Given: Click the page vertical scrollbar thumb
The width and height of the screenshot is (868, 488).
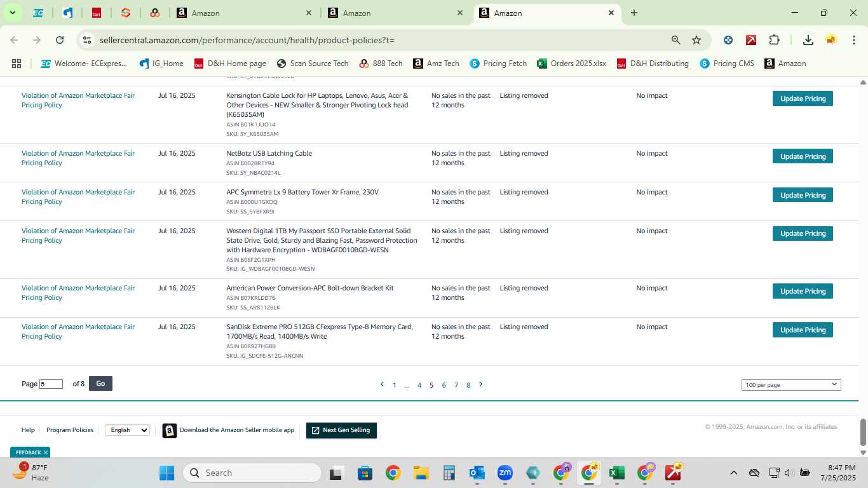Looking at the screenshot, I should [x=863, y=432].
